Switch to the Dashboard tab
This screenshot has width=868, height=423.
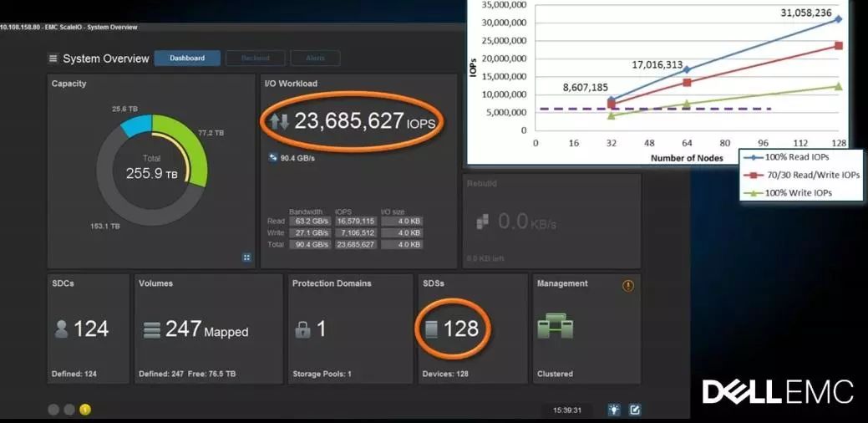coord(187,59)
